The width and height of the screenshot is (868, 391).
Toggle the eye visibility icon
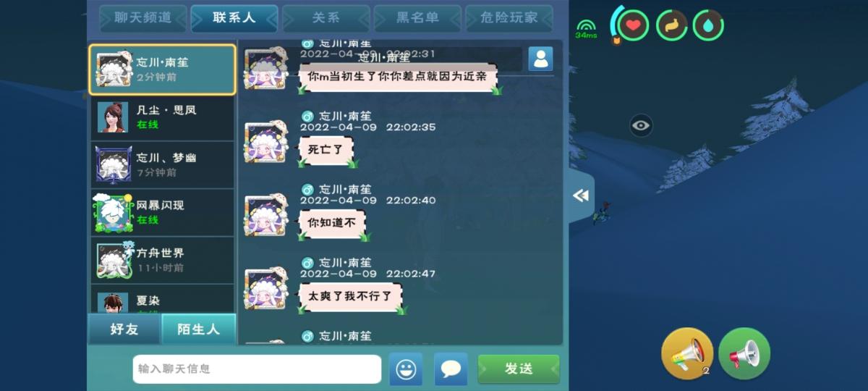point(641,125)
